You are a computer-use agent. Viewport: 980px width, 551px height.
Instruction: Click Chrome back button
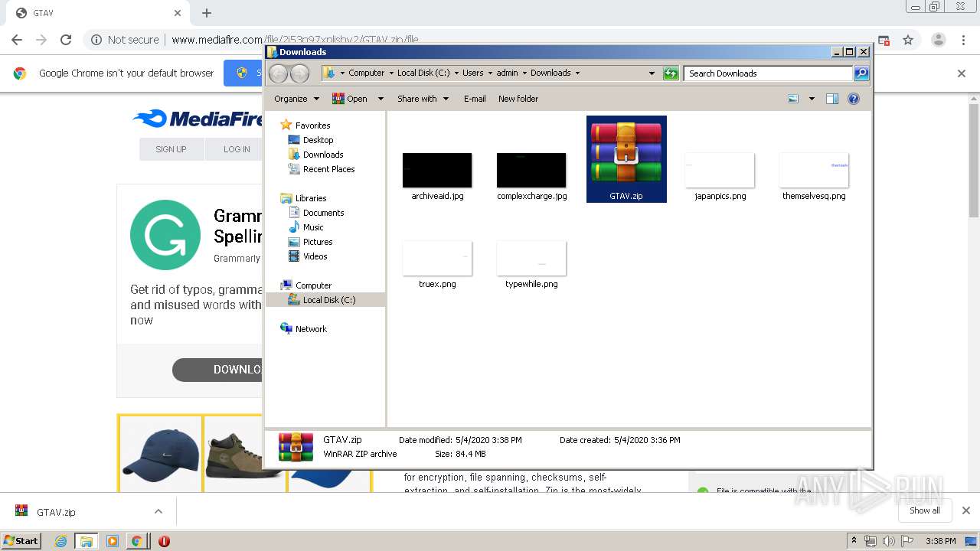(17, 40)
